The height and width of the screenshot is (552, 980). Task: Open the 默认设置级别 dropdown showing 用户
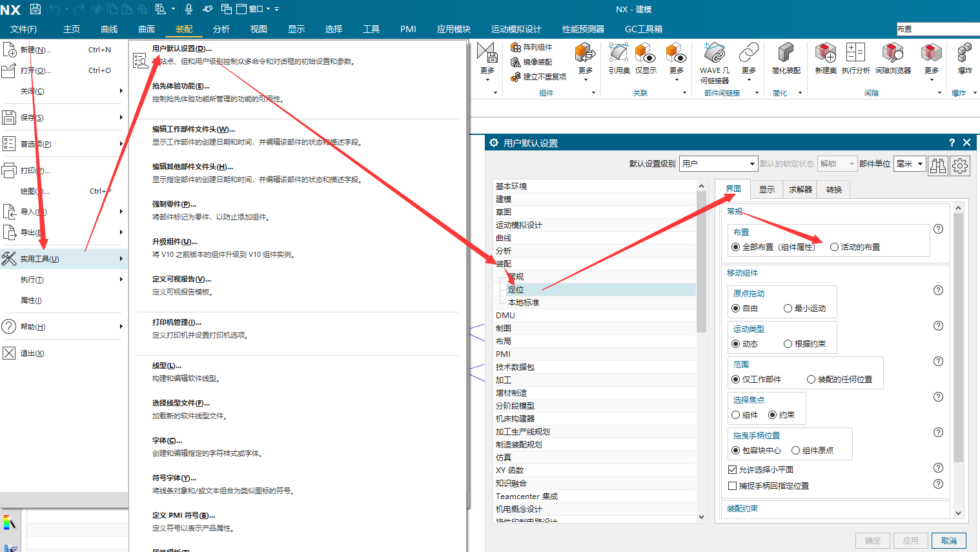pyautogui.click(x=719, y=164)
